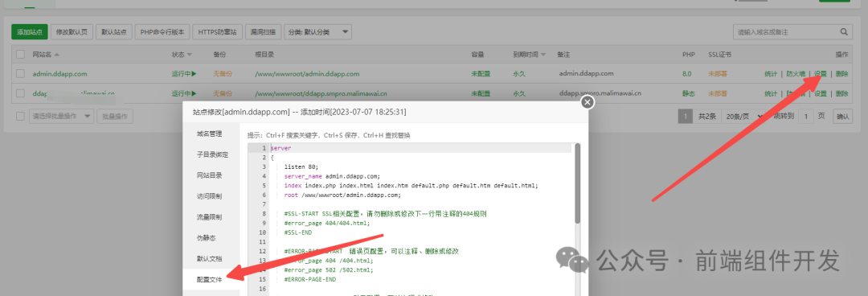The image size is (868, 296).
Task: Click the '#error_page 502 /502.html;' line
Action: [x=329, y=270]
